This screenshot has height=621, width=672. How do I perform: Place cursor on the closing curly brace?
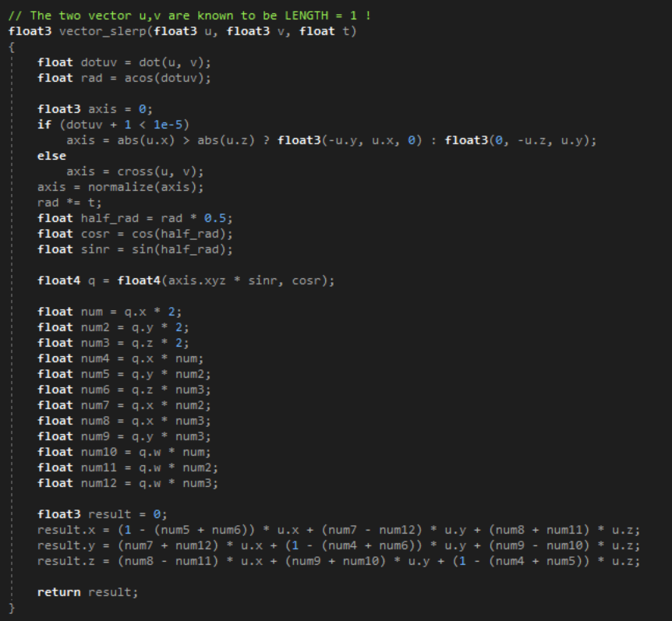[12, 608]
